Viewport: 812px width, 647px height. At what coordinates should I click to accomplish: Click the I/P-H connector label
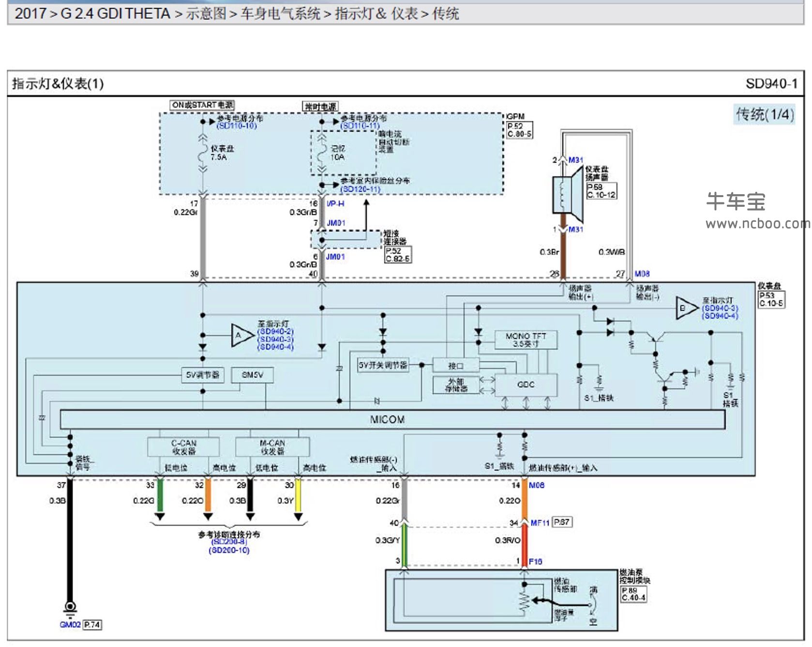point(335,204)
